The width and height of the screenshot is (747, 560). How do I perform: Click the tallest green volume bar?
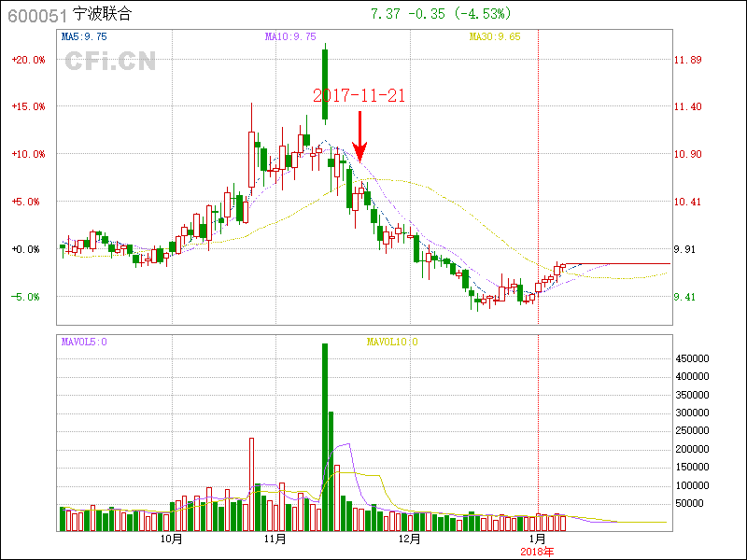[x=325, y=437]
